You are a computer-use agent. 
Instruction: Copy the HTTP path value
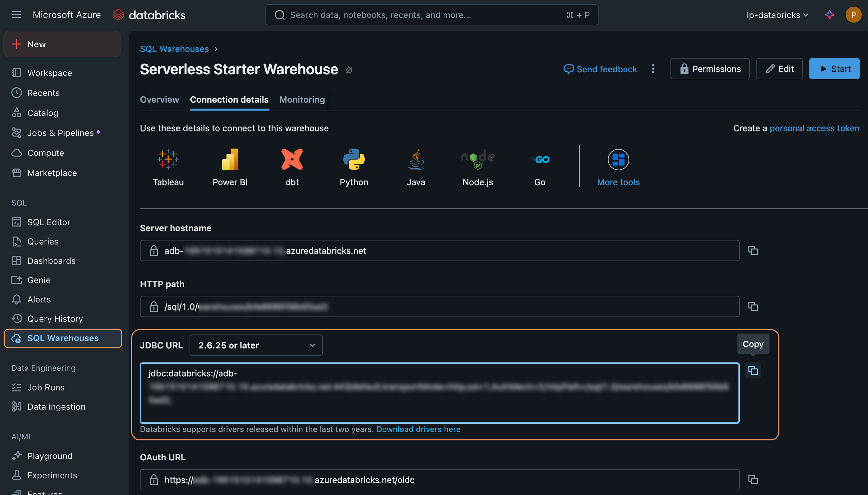[x=753, y=306]
